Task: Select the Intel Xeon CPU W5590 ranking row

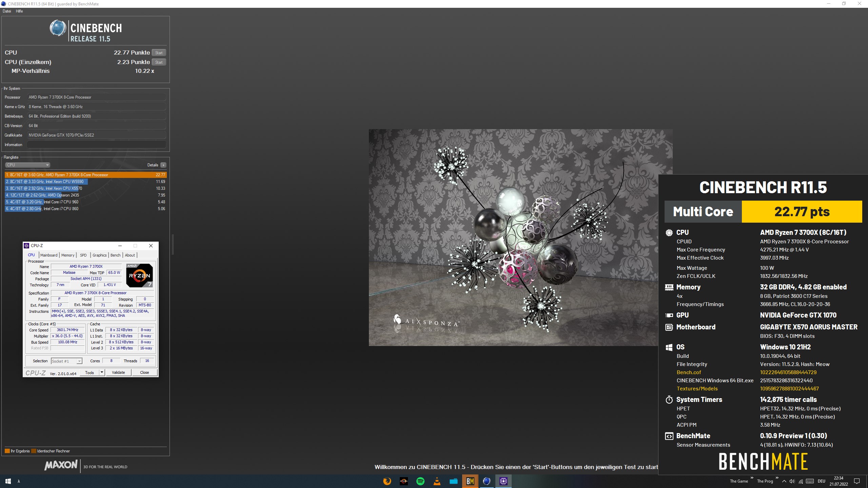Action: coord(85,182)
